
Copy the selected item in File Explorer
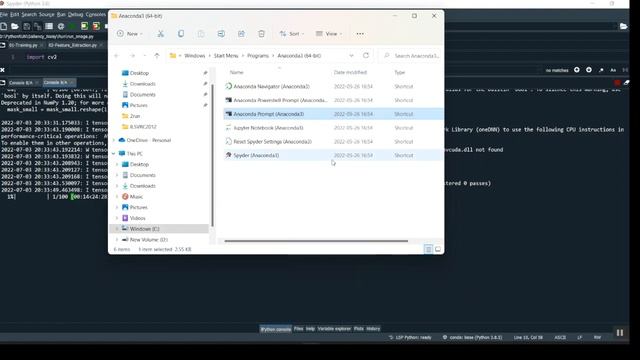click(x=181, y=34)
